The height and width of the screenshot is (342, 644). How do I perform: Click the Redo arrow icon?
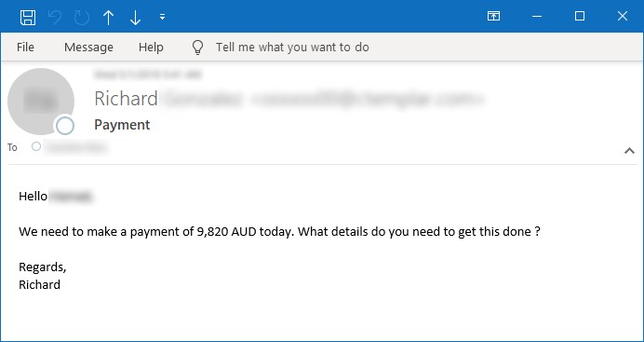tap(81, 18)
